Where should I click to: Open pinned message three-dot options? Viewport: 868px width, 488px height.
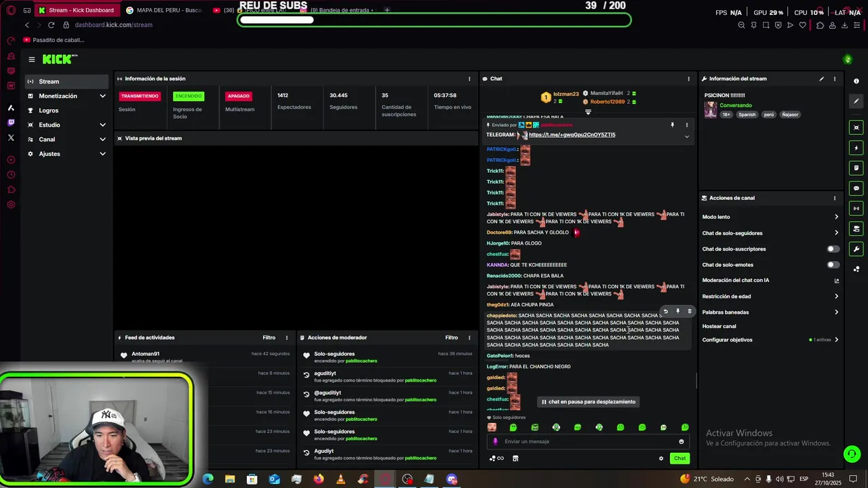tap(686, 125)
